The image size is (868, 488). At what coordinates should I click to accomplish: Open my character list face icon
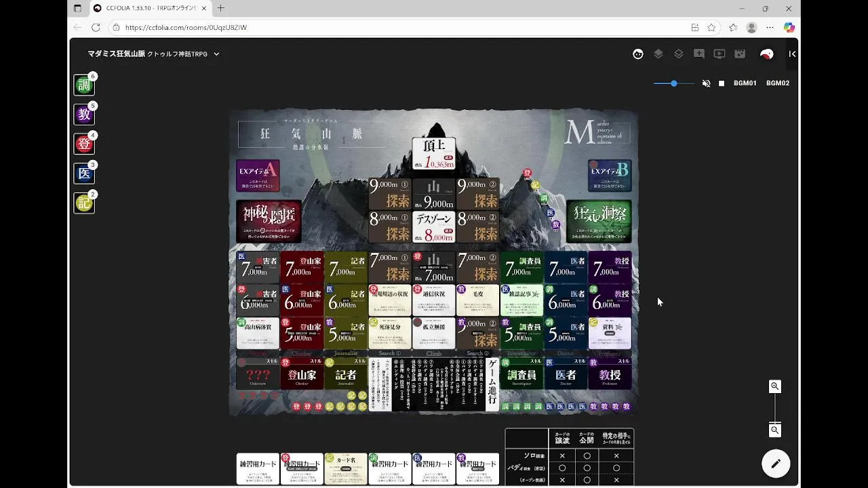pos(638,54)
